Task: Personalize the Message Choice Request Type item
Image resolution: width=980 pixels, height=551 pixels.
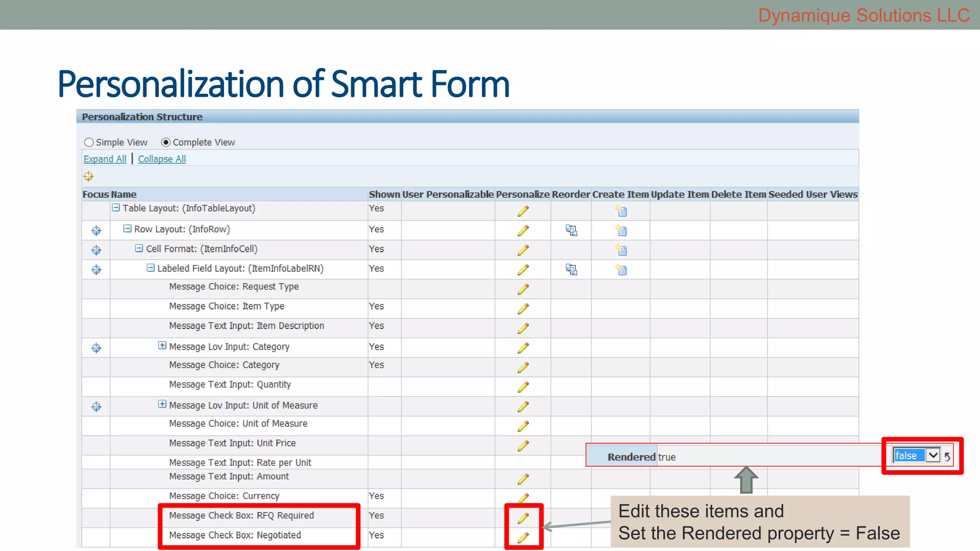Action: point(523,289)
